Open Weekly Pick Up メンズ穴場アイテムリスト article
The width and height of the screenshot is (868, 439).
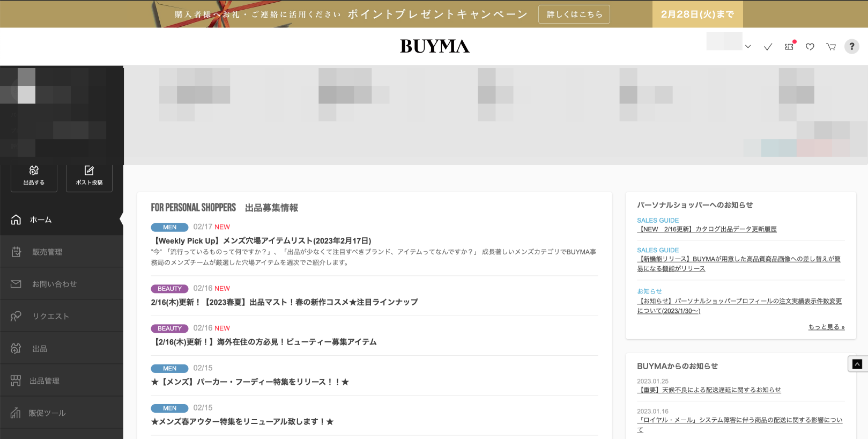[262, 241]
